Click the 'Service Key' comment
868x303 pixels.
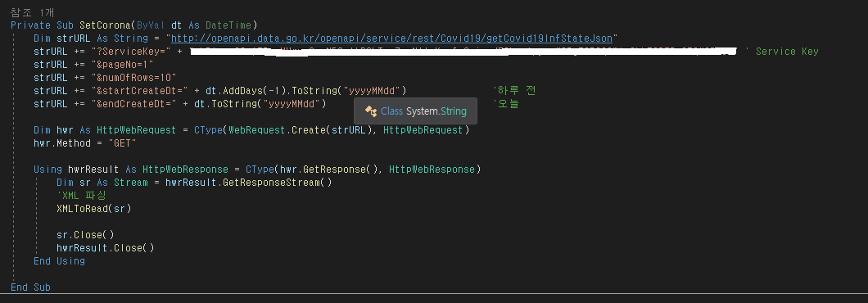click(782, 52)
